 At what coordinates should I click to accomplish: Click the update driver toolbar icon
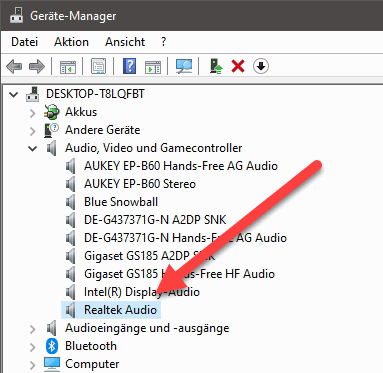[x=216, y=66]
